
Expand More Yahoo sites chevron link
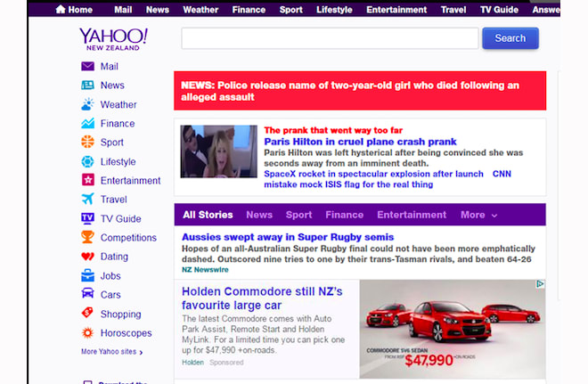click(x=111, y=352)
